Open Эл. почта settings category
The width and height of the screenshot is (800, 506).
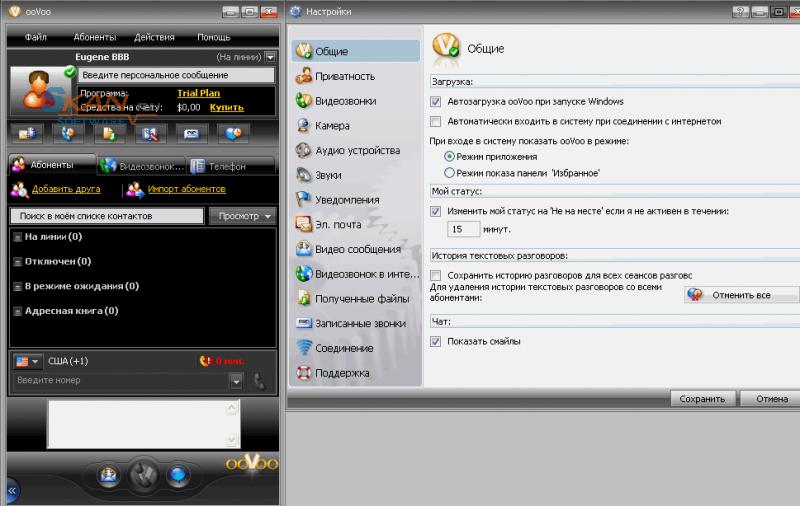(356, 224)
